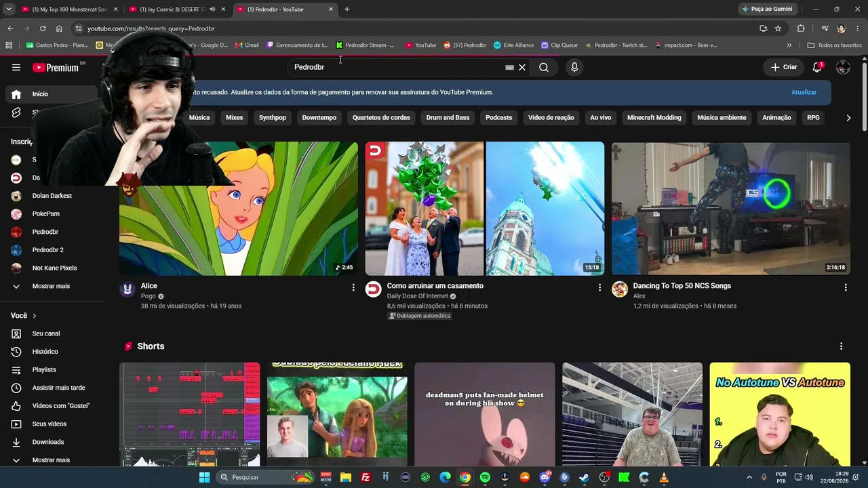Show more filter chips with right arrow
Image resolution: width=868 pixels, height=488 pixels.
(848, 118)
